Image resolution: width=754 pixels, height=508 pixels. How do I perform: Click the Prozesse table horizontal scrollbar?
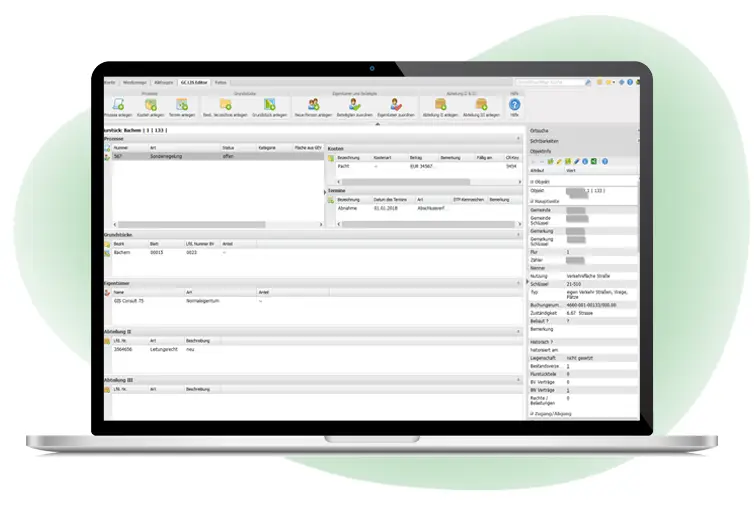[200, 225]
